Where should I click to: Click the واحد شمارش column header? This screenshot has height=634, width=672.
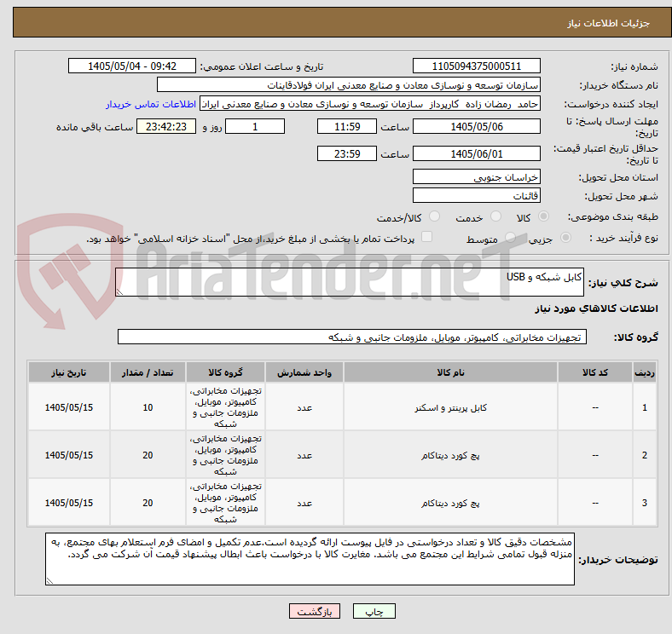pos(304,372)
